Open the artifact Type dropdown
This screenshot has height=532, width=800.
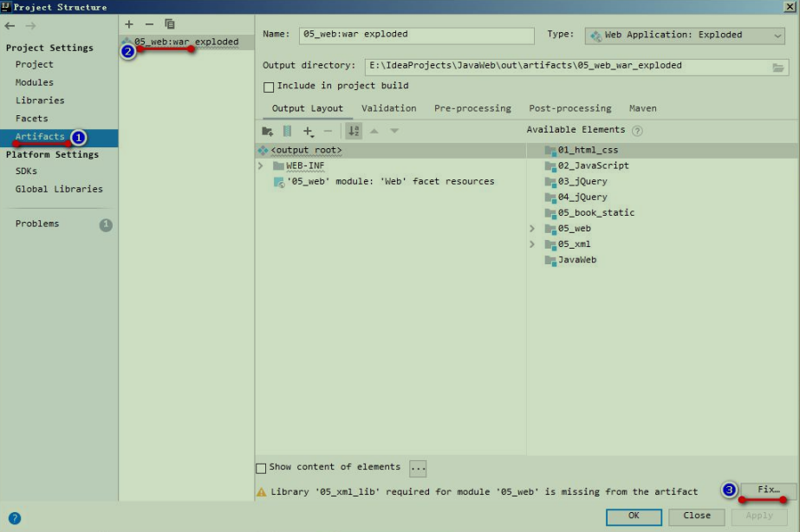(685, 36)
